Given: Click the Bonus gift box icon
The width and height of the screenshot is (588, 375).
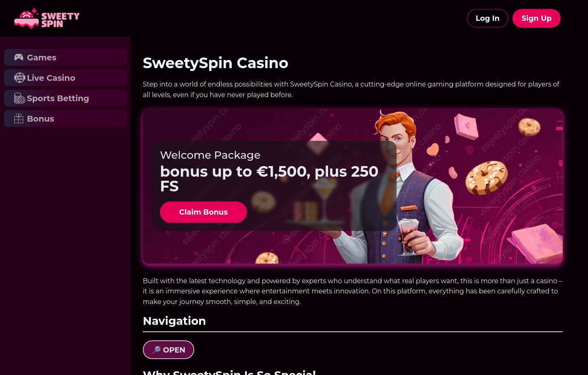Looking at the screenshot, I should 19,118.
